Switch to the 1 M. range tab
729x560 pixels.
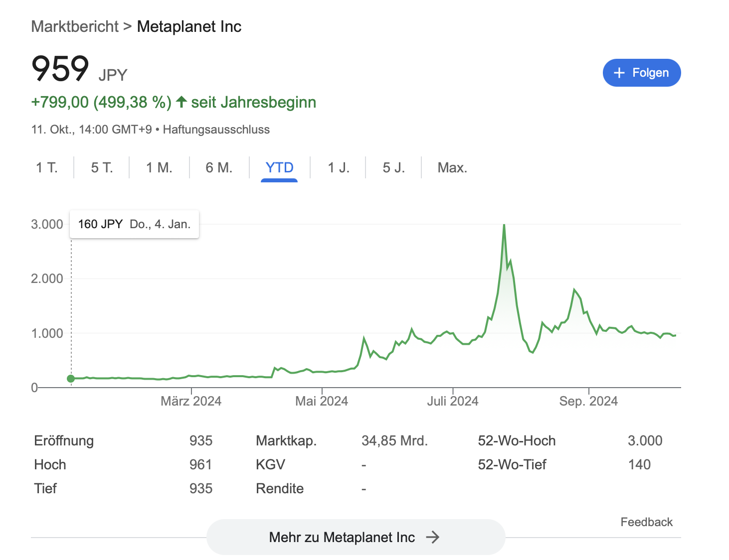pyautogui.click(x=159, y=168)
